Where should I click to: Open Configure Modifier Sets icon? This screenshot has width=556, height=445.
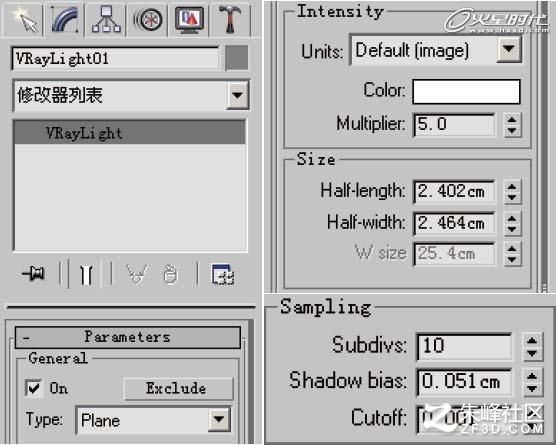click(x=223, y=274)
